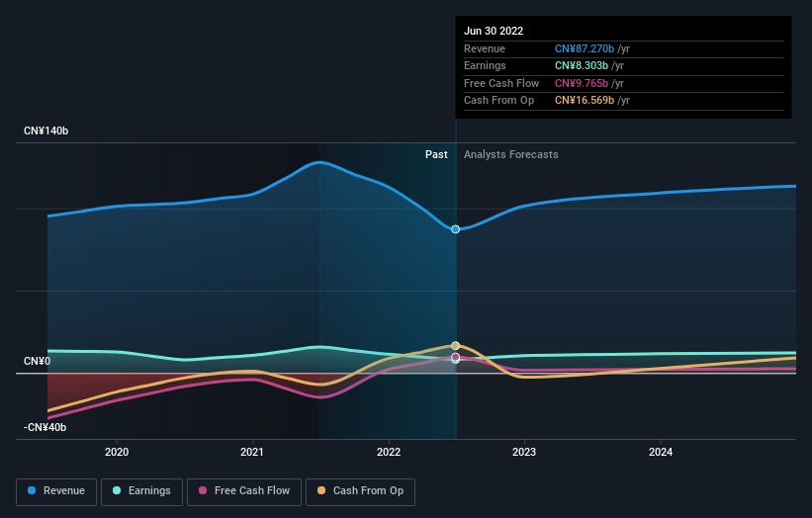Click the 'Analysts Forecasts' label
The width and height of the screenshot is (812, 518).
tap(511, 154)
